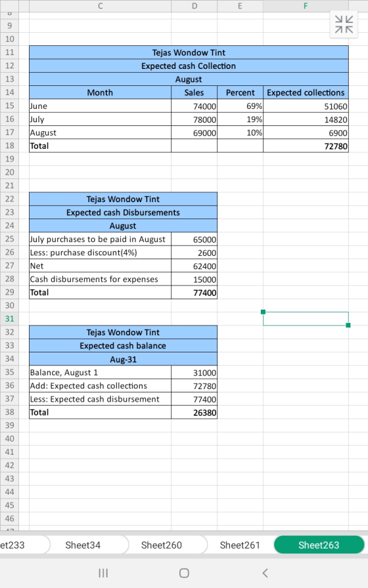This screenshot has width=368, height=588.
Task: Select cell with value 62400
Action: pyautogui.click(x=194, y=266)
